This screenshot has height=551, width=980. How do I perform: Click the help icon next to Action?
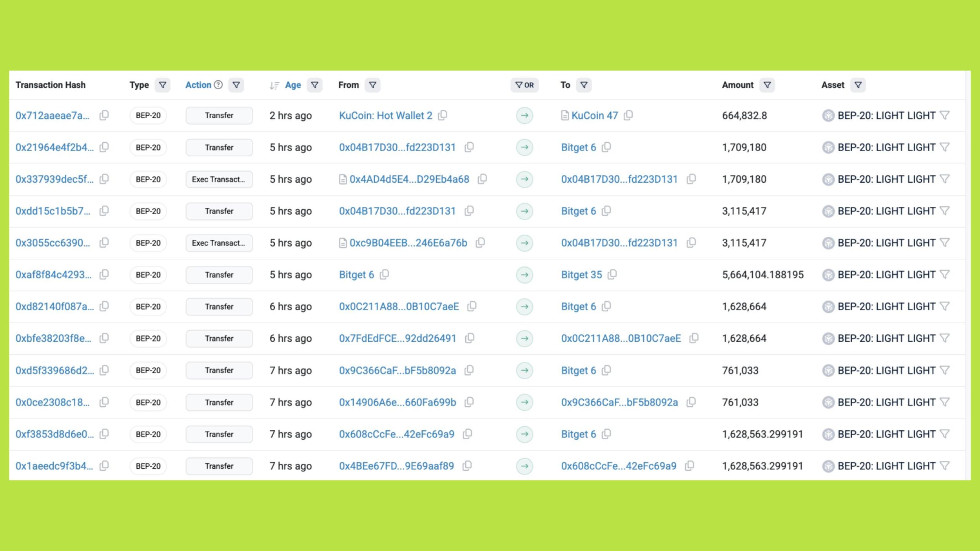[218, 85]
